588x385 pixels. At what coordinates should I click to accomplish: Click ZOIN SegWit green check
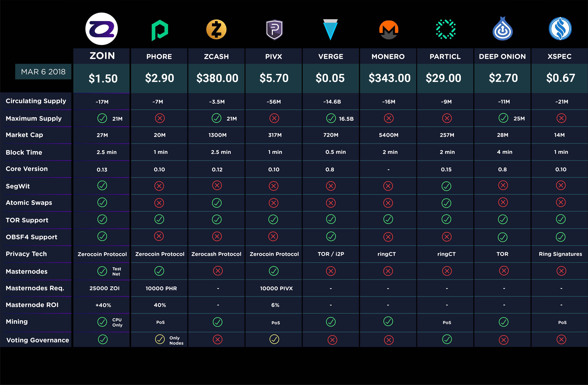tap(102, 185)
